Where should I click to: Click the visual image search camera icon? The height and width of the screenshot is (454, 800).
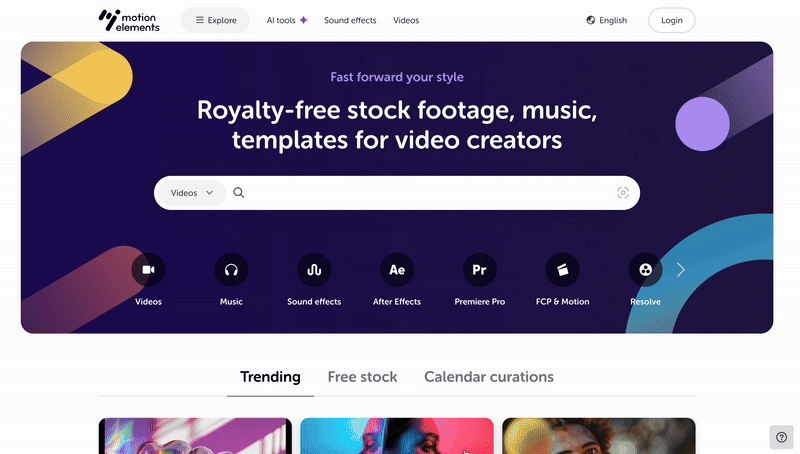point(622,192)
